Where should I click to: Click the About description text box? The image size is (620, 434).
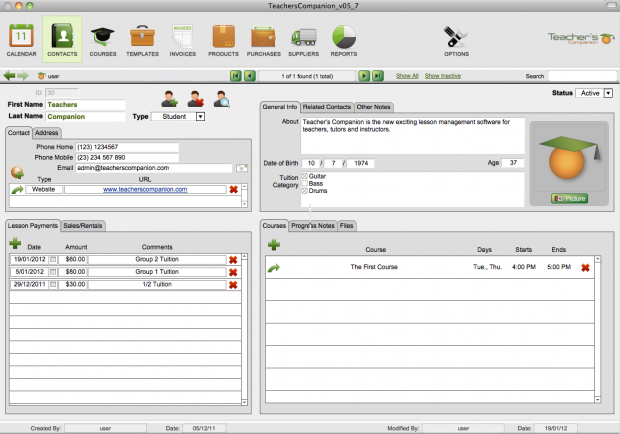[413, 136]
